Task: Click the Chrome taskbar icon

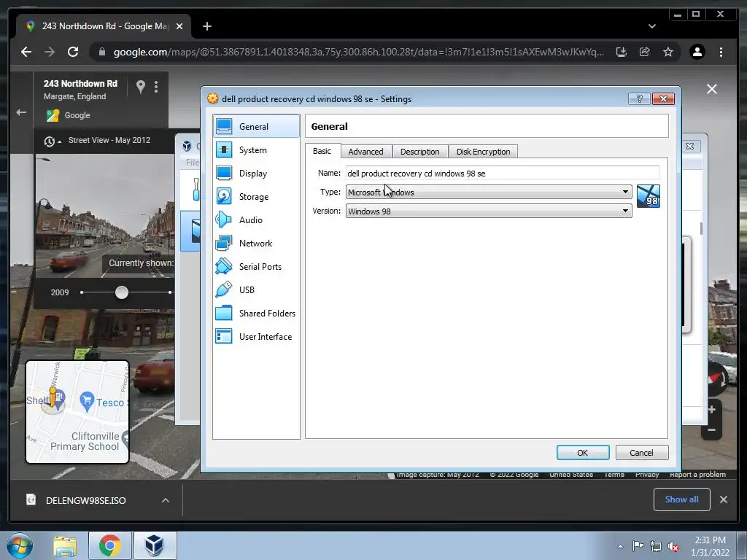Action: (110, 545)
